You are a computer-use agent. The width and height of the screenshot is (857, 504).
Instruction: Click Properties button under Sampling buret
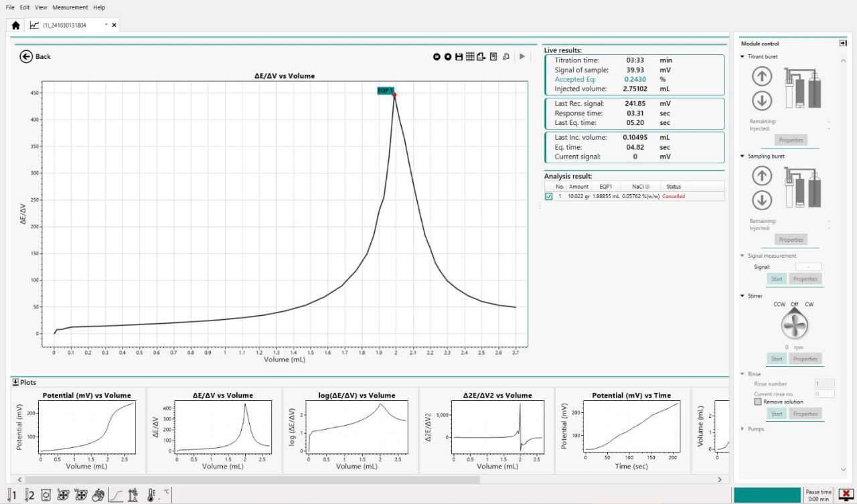[791, 240]
